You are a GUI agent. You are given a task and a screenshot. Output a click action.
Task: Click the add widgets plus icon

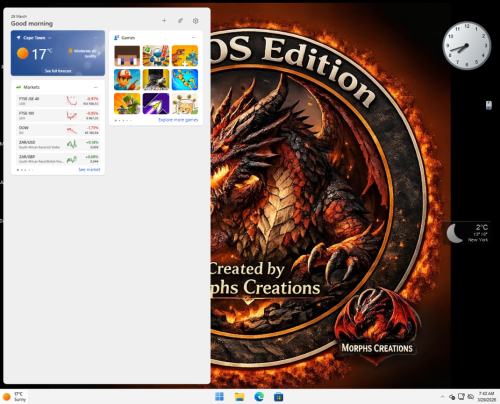click(164, 21)
